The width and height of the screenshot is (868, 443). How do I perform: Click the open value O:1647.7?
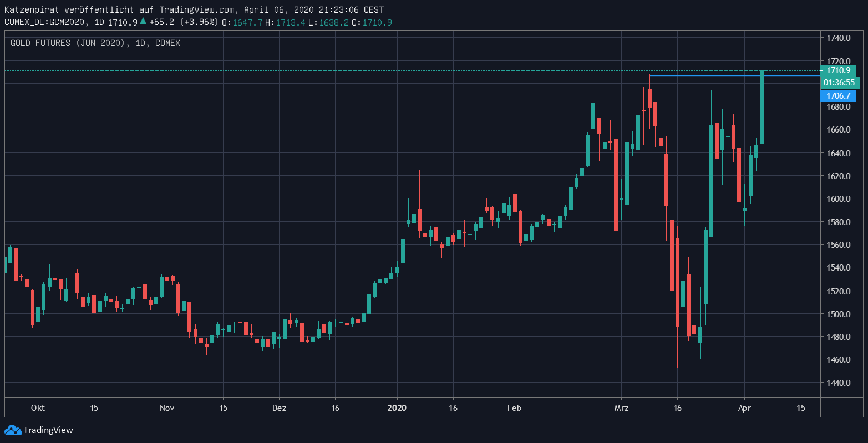pyautogui.click(x=242, y=22)
